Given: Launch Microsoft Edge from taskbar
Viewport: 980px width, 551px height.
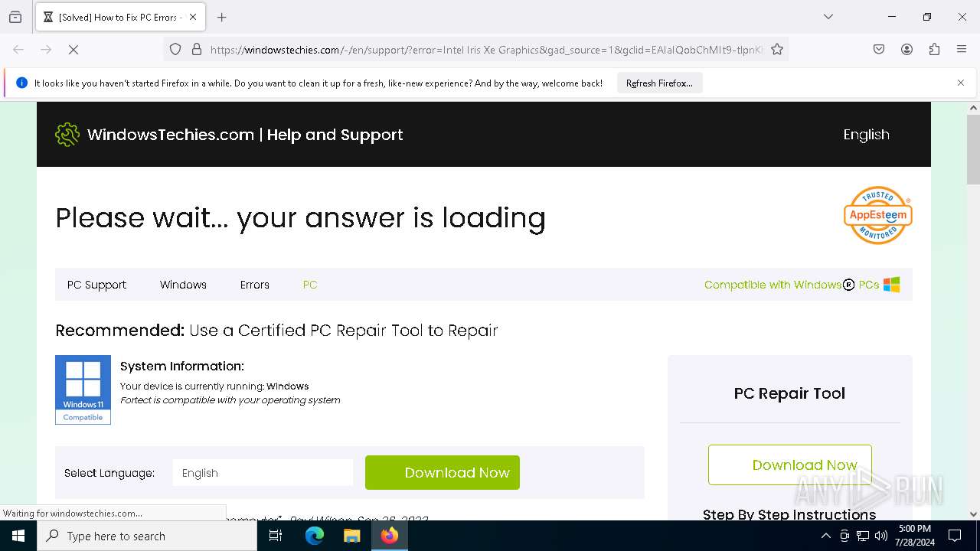Looking at the screenshot, I should pos(315,536).
